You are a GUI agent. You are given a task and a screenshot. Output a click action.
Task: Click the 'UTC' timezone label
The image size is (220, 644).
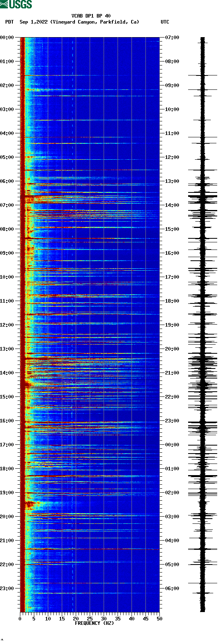click(165, 22)
